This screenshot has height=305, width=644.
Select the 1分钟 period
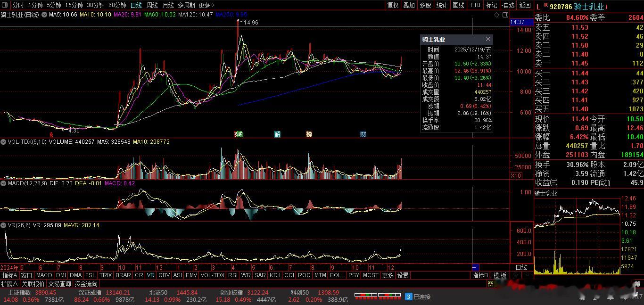pos(35,5)
